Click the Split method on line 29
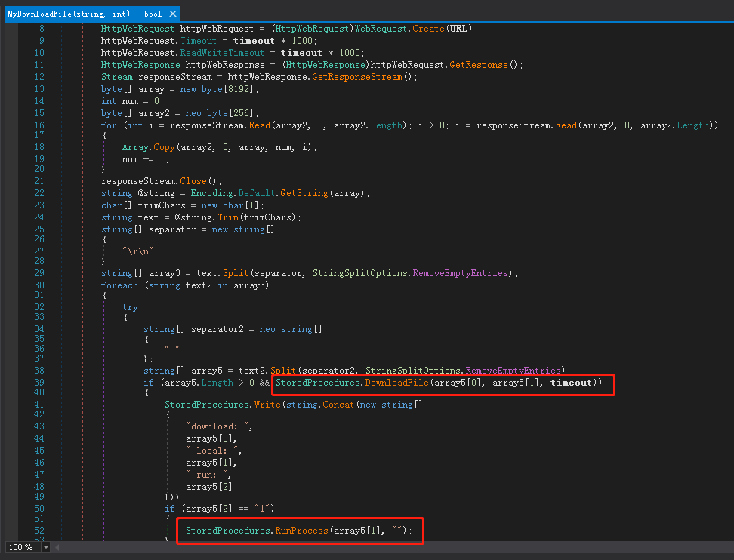 click(236, 273)
